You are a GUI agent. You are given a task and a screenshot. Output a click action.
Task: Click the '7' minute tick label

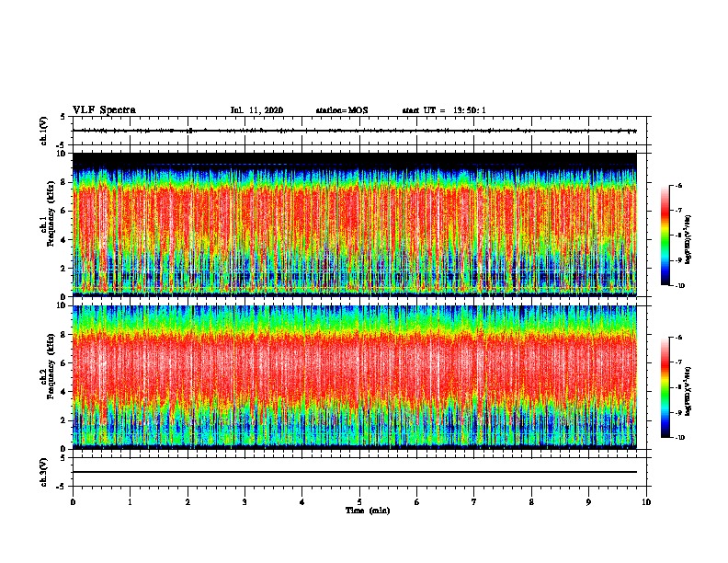474,502
